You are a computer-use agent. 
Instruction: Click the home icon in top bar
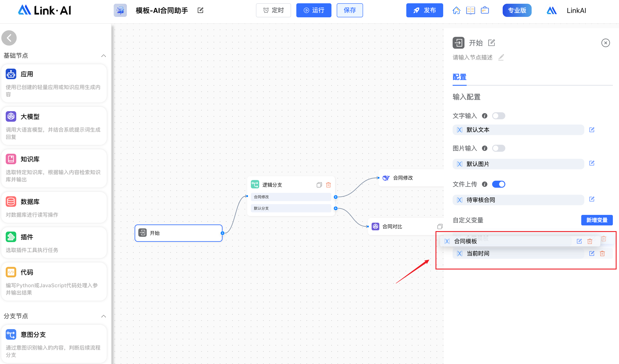[456, 10]
